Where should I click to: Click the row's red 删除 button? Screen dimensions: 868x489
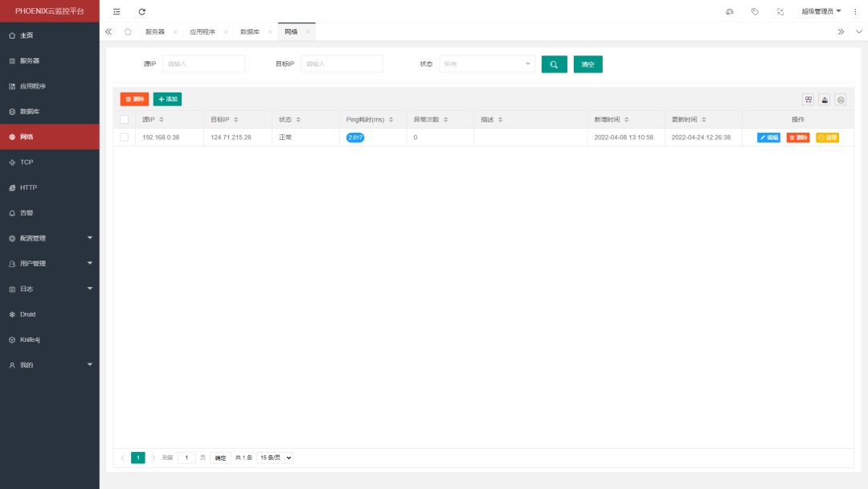tap(798, 138)
